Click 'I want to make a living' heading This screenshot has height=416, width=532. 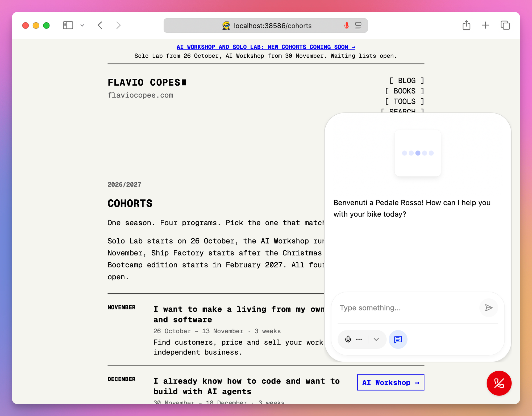tap(239, 314)
